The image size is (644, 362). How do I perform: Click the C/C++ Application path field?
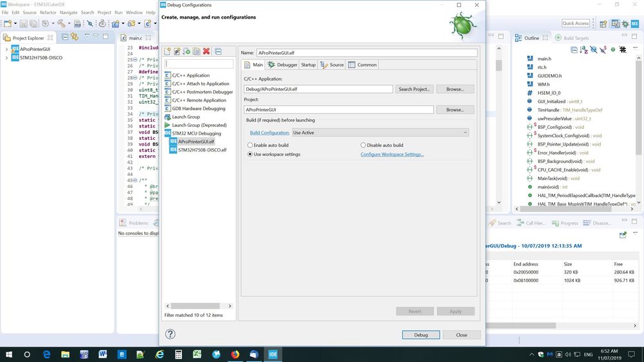[318, 89]
